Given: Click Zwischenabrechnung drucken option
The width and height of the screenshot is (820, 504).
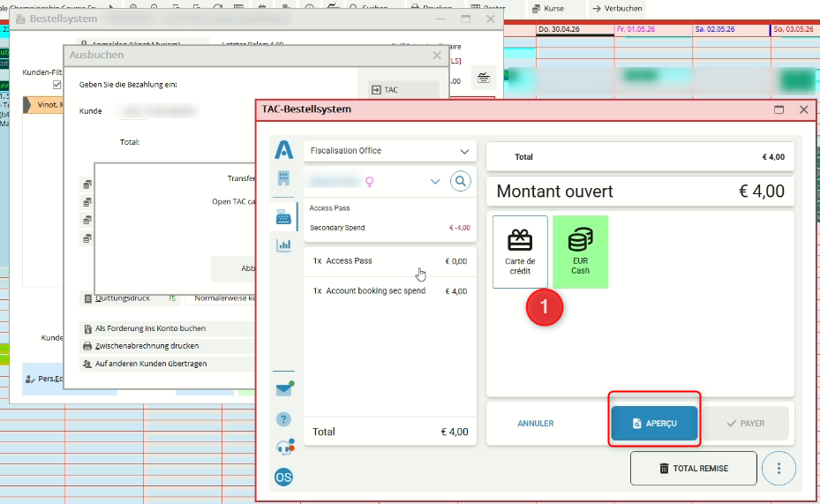Looking at the screenshot, I should [x=147, y=346].
